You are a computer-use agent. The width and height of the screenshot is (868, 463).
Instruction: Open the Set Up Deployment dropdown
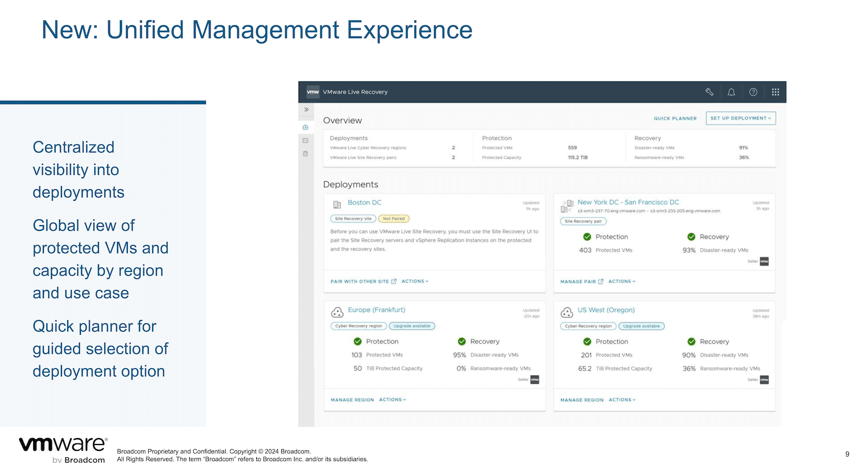point(741,118)
